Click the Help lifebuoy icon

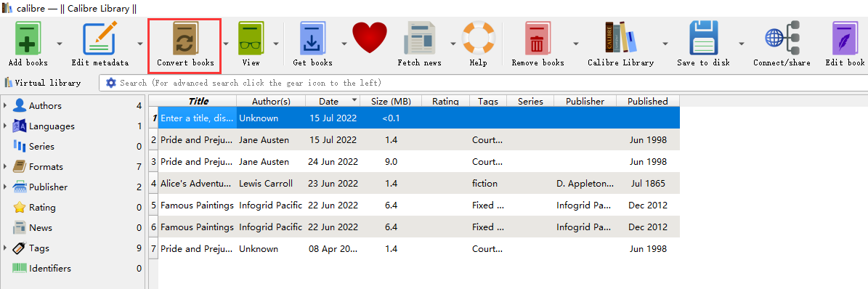coord(478,38)
